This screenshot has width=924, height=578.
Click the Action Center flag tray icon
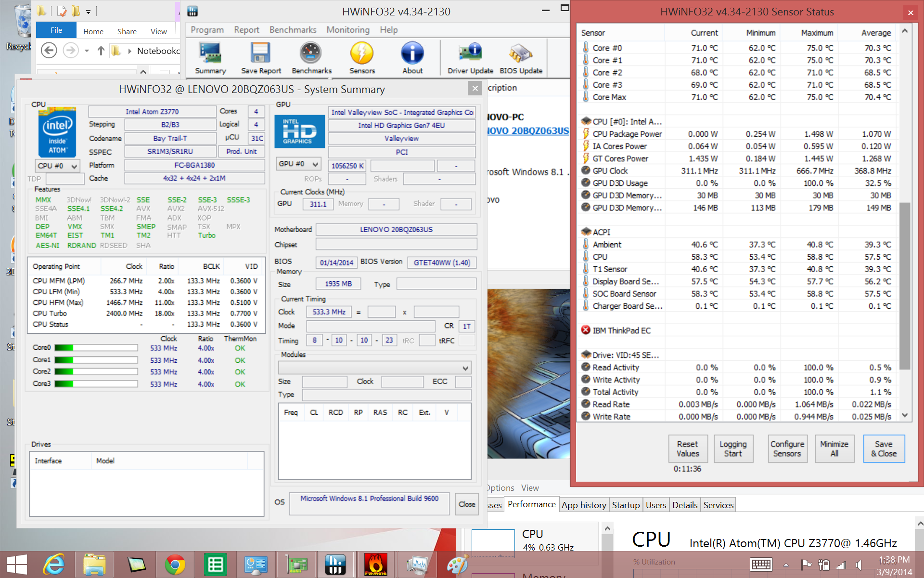click(x=806, y=565)
